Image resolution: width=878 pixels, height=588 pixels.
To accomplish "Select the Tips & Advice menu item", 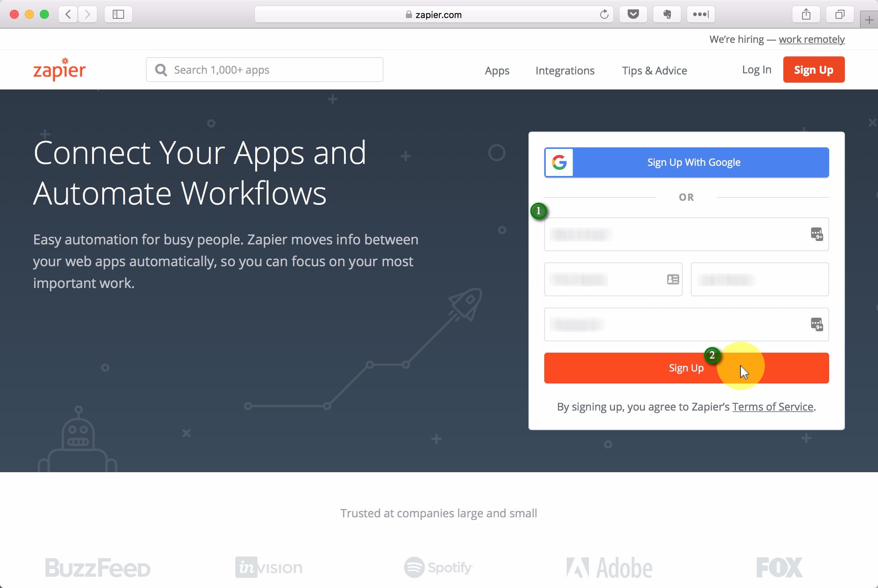I will click(x=654, y=70).
